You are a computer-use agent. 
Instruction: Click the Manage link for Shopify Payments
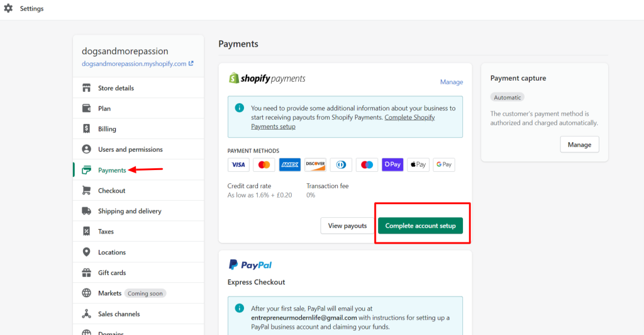click(x=452, y=82)
